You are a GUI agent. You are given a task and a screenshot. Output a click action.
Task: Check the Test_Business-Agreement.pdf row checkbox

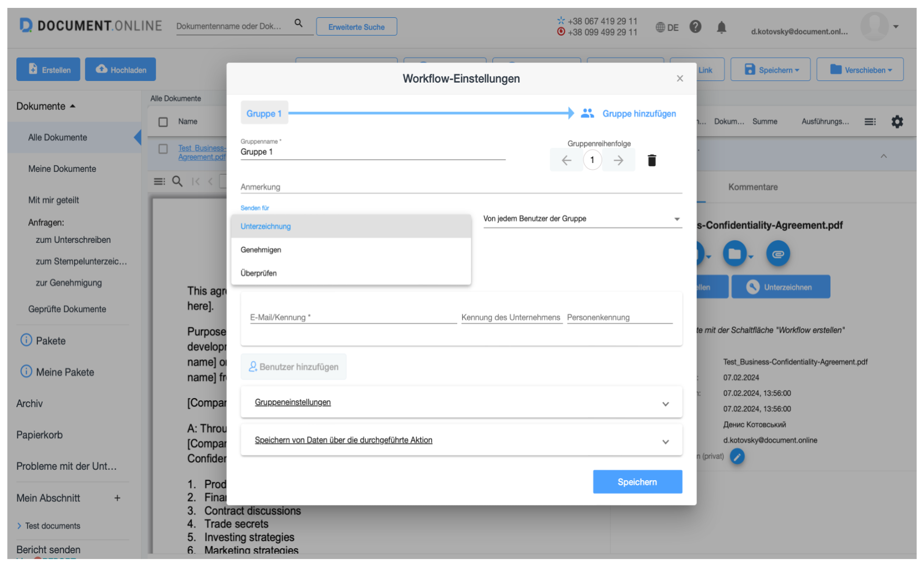coord(163,149)
